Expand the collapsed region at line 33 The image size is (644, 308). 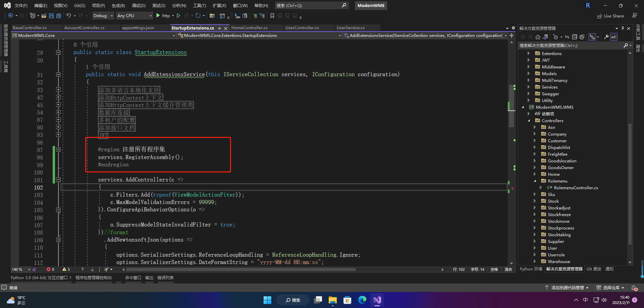tap(58, 90)
